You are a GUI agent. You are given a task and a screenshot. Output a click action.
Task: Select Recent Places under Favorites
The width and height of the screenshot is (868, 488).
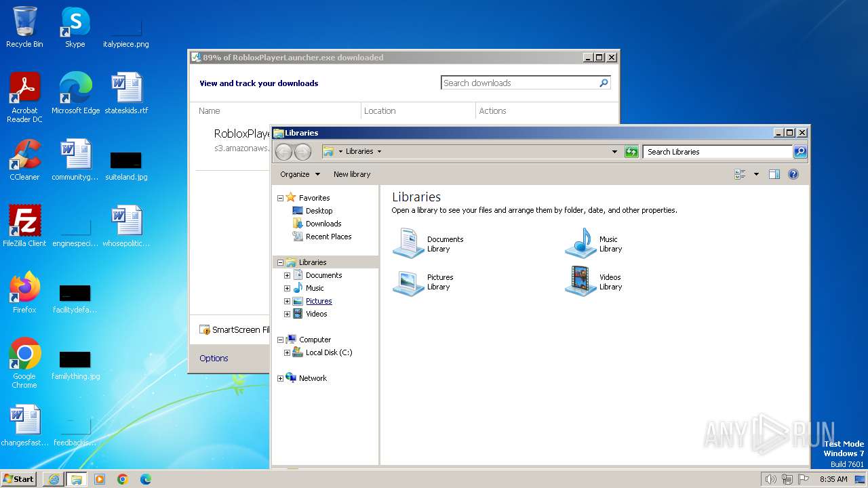coord(329,237)
